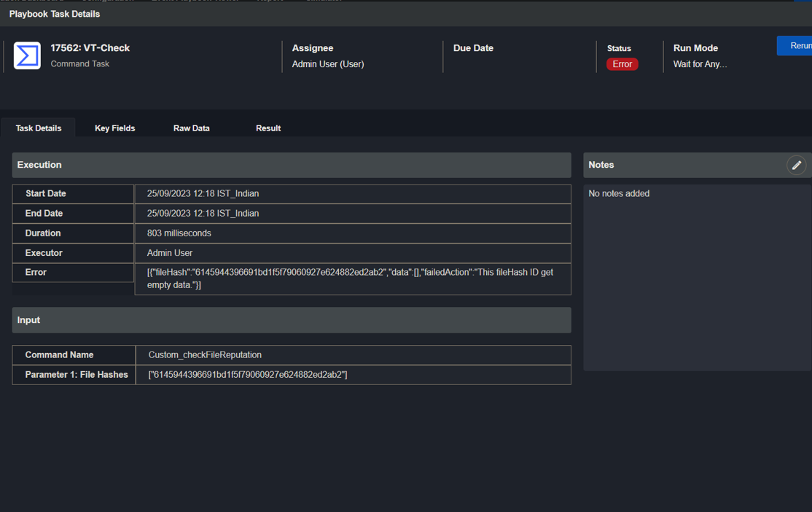Open the Result tab
This screenshot has height=512, width=812.
pos(268,128)
